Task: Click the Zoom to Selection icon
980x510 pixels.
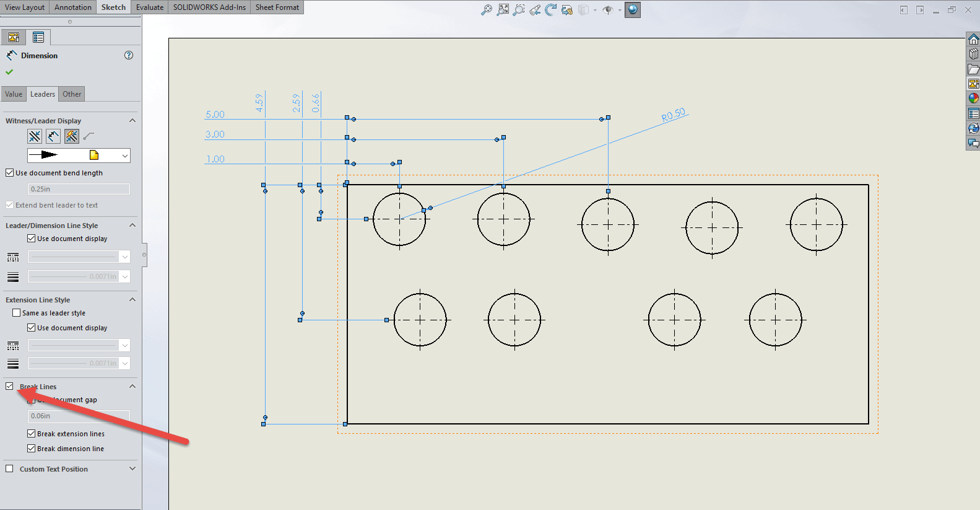Action: (519, 9)
